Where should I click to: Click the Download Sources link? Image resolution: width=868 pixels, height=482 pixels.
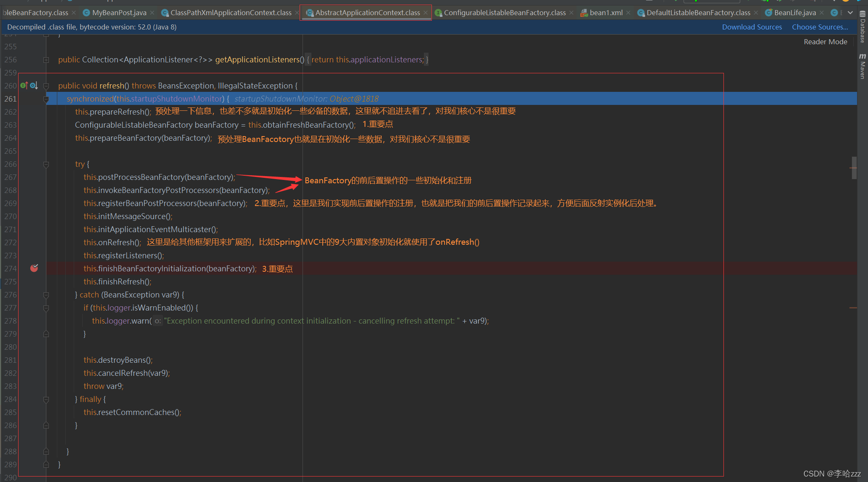coord(752,27)
